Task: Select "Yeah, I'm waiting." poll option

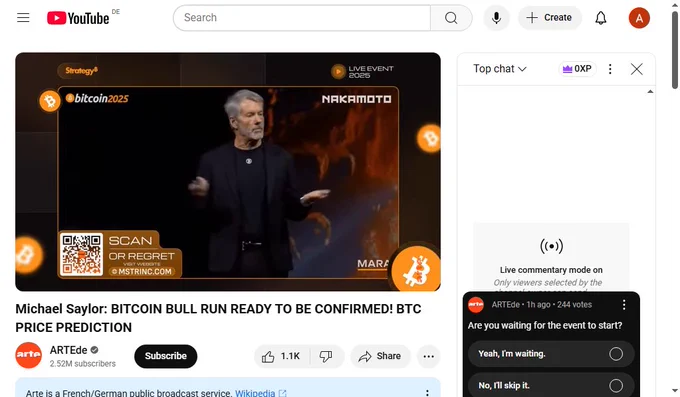Action: click(x=551, y=354)
